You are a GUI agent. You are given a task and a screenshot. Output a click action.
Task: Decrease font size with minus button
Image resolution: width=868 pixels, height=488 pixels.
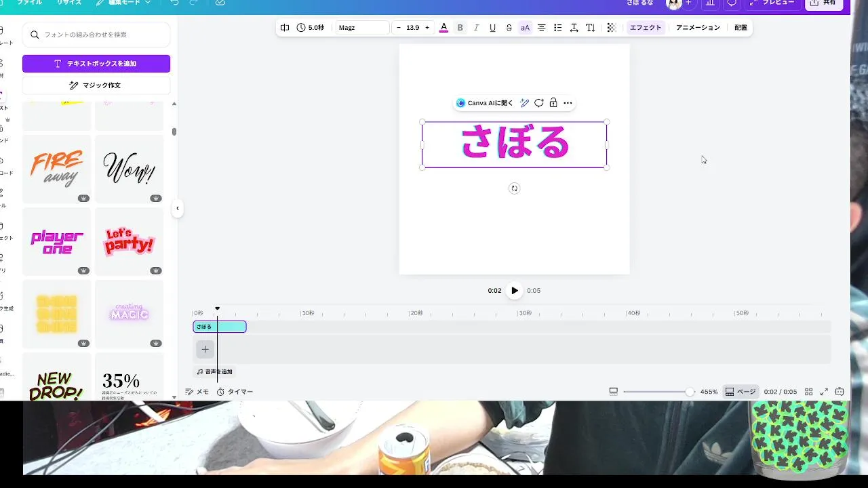tap(399, 28)
